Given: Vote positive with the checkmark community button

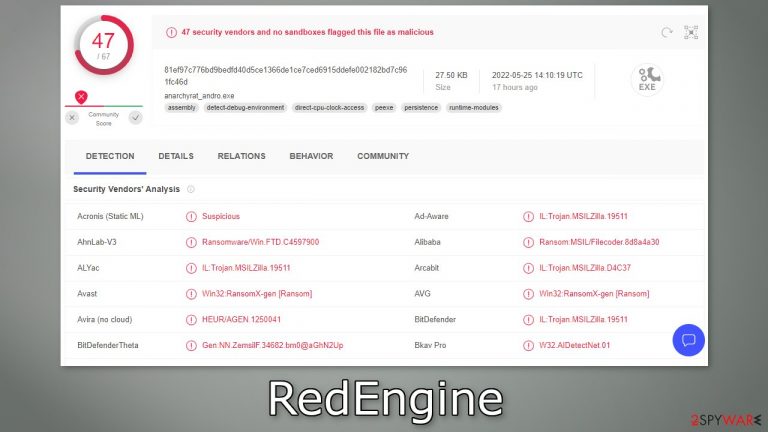Looking at the screenshot, I should tap(136, 118).
